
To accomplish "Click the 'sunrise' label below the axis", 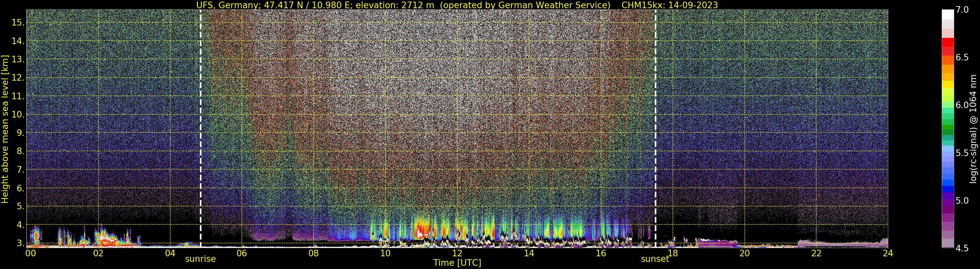I will [x=201, y=259].
